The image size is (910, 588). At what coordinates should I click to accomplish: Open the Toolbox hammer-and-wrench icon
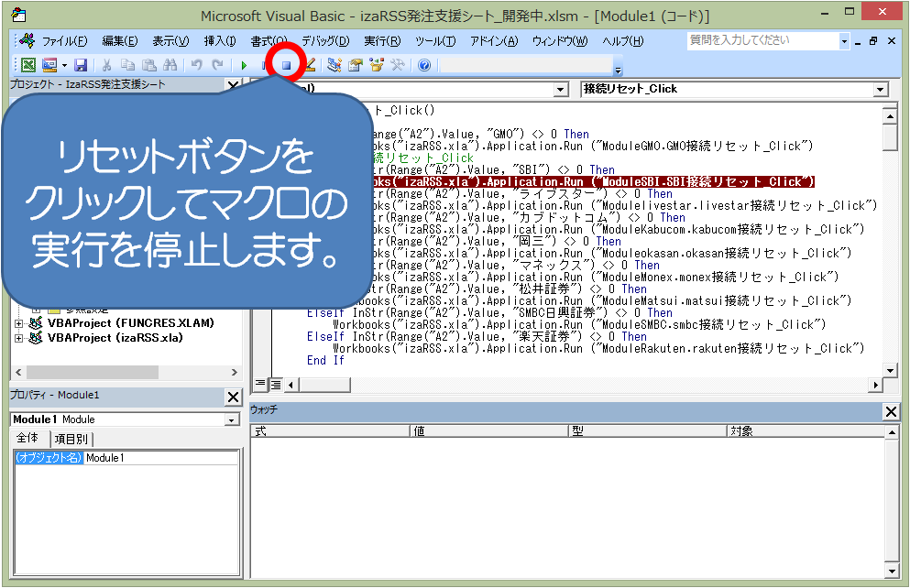pos(398,65)
